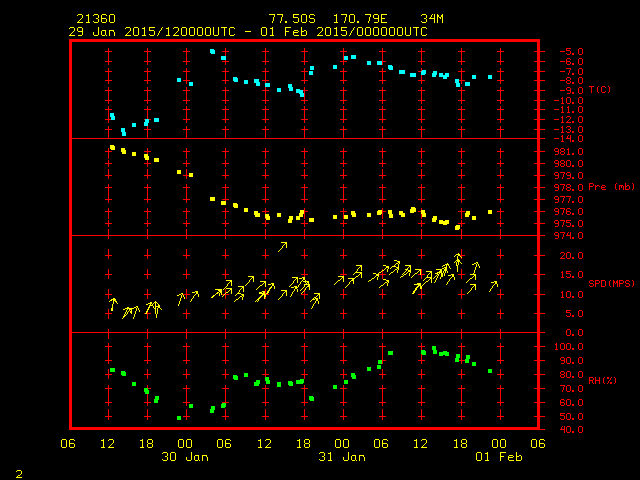The height and width of the screenshot is (480, 640).
Task: Click the Pre (mb) pressure axis title
Action: (x=611, y=187)
